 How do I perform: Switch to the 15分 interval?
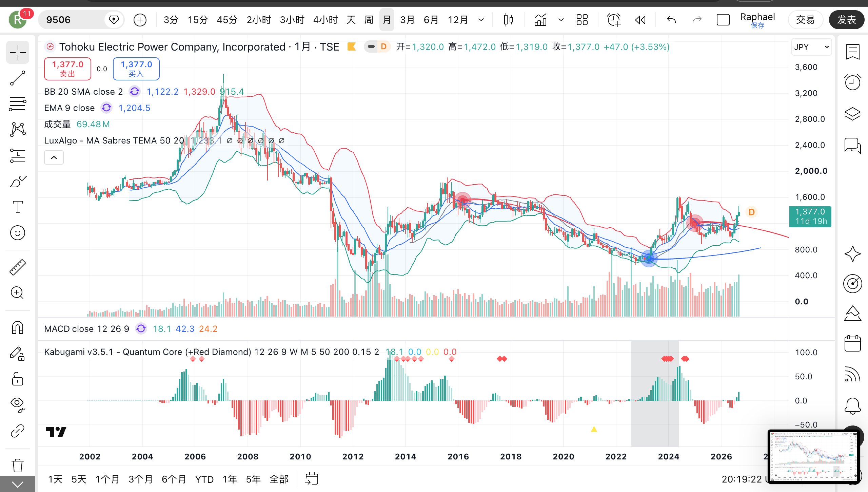(198, 20)
